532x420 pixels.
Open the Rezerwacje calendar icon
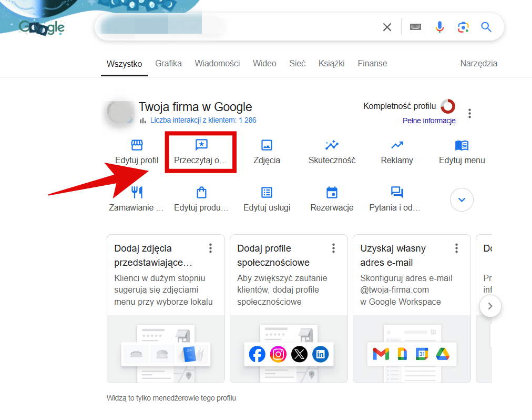332,192
